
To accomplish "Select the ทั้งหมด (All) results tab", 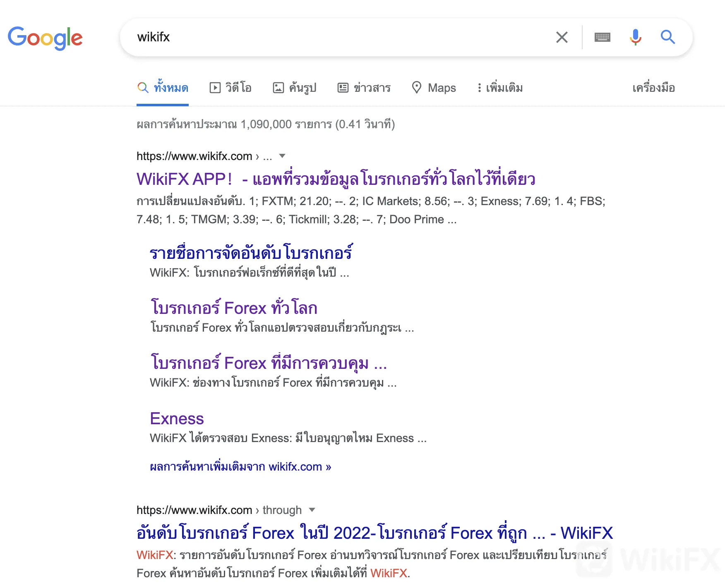I will coord(163,88).
